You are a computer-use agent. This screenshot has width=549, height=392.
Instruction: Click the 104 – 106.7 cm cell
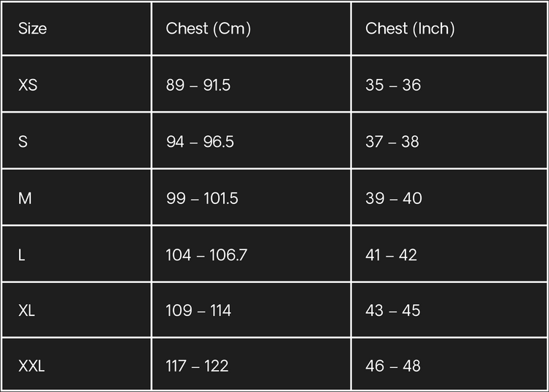tap(206, 255)
